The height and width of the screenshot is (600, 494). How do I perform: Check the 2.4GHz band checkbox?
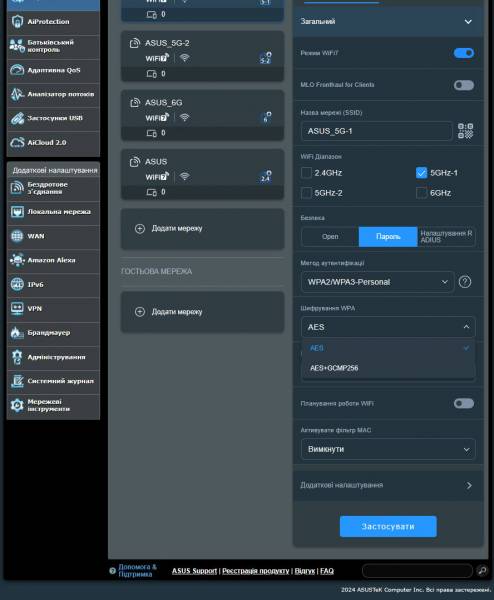tap(306, 173)
